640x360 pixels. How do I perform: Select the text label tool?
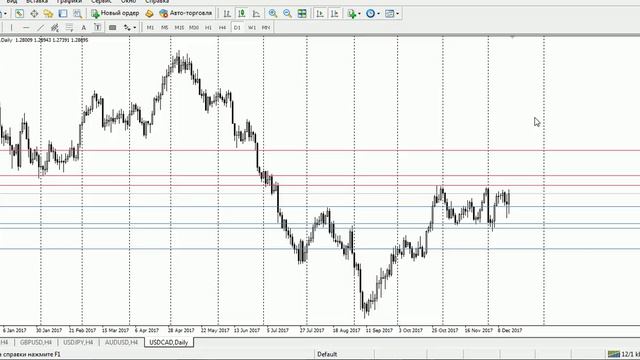point(98,27)
